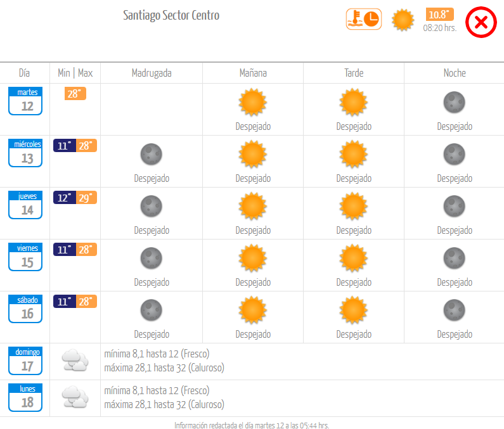Click jueves minimum 12° badge

[64, 198]
